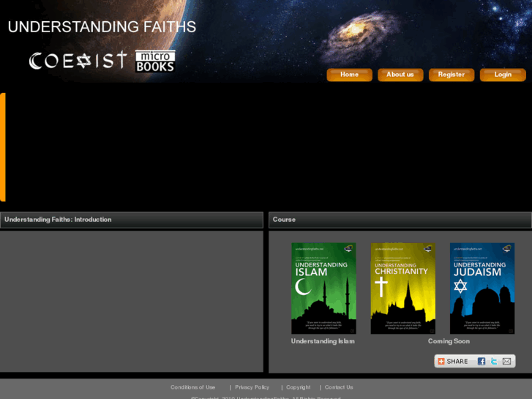
Task: Click the Understanding Faiths: Introduction header
Action: coord(132,220)
